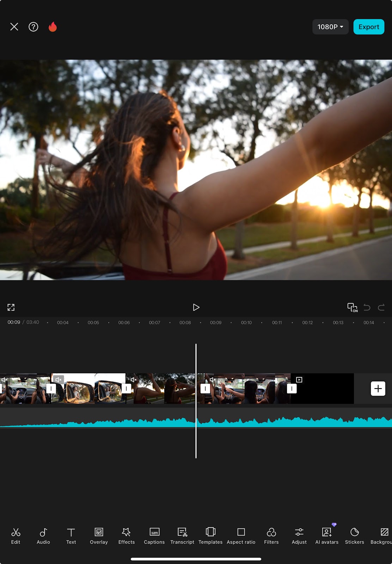Click the 00:12 mark on the time ruler
Viewport: 392px width, 564px height.
coord(307,323)
